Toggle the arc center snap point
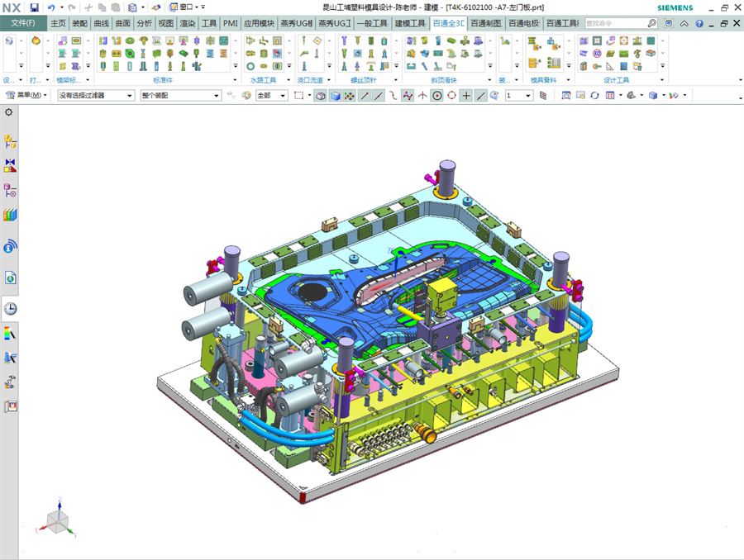 pyautogui.click(x=436, y=96)
